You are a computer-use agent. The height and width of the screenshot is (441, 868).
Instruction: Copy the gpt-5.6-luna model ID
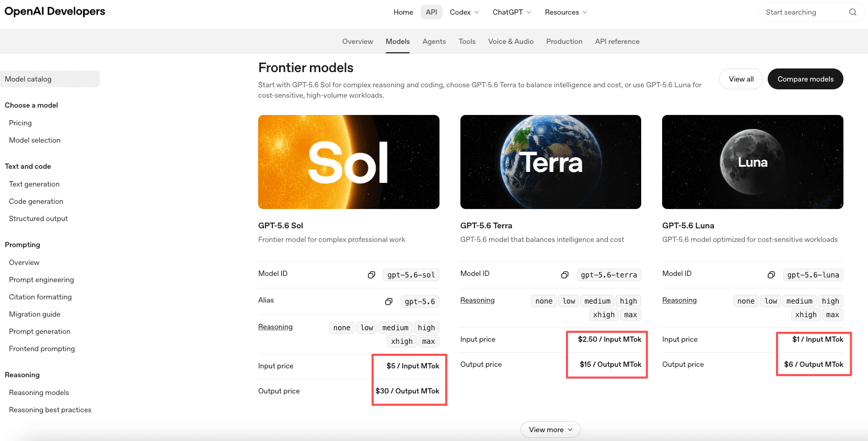pyautogui.click(x=771, y=275)
